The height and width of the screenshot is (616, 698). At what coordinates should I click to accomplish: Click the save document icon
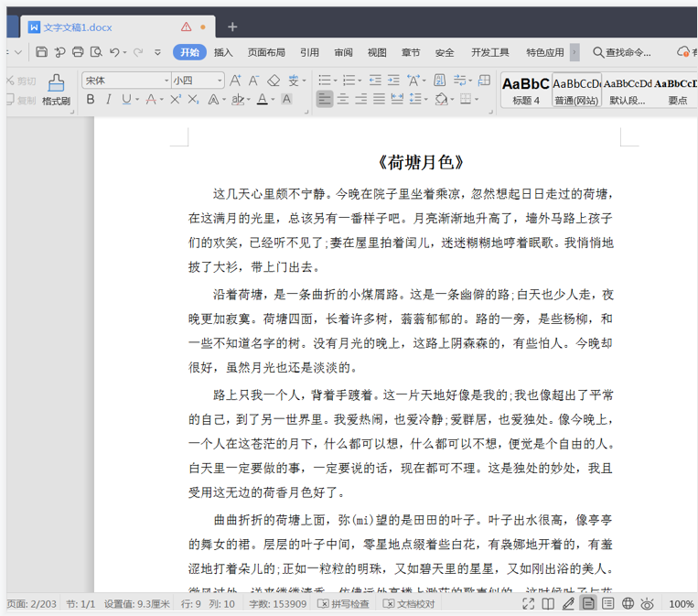click(42, 52)
